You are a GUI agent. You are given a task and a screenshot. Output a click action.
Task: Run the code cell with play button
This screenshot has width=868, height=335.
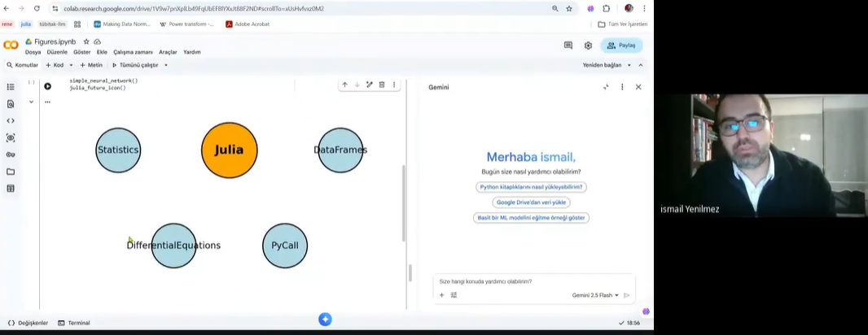coord(47,86)
